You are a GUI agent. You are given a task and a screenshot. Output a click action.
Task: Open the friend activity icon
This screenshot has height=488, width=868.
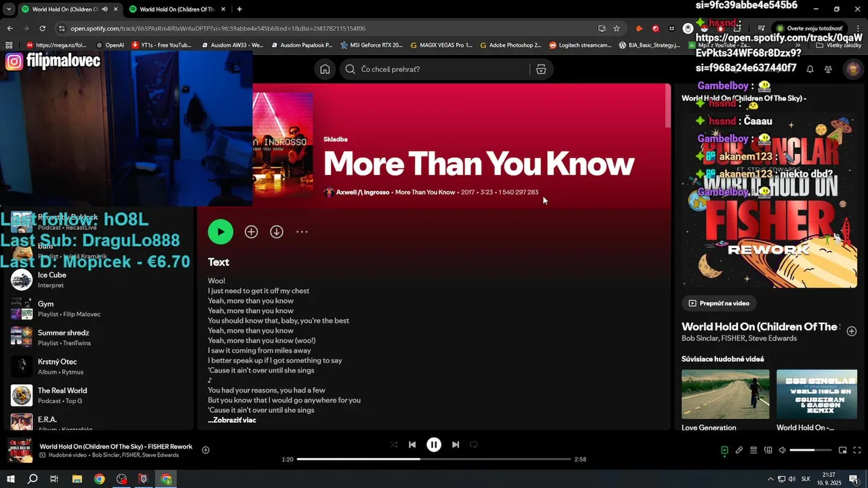click(x=828, y=69)
